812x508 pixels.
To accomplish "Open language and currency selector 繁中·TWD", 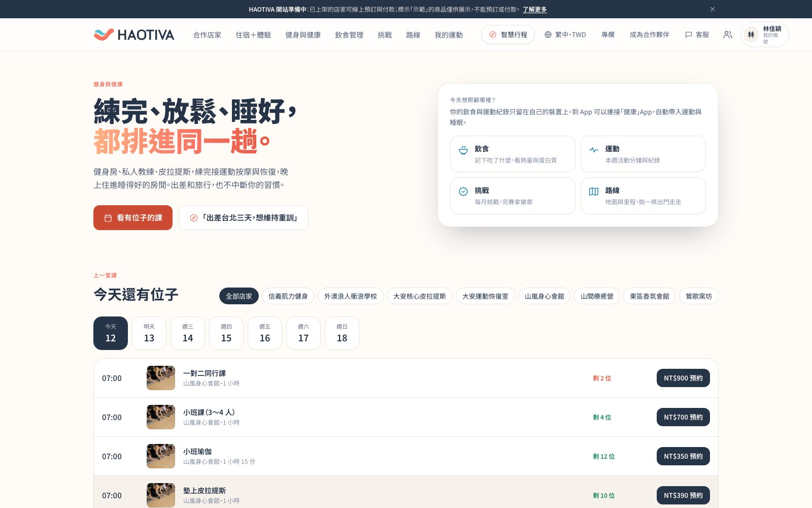I will coord(565,35).
